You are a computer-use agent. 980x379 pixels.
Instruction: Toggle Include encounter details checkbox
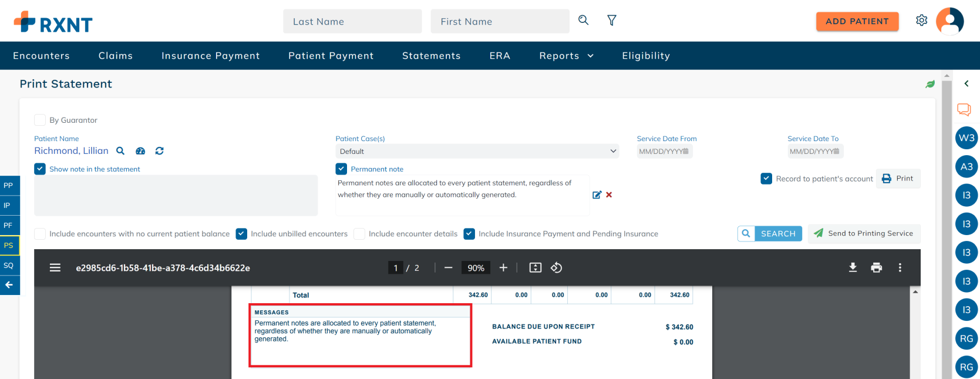pos(359,234)
